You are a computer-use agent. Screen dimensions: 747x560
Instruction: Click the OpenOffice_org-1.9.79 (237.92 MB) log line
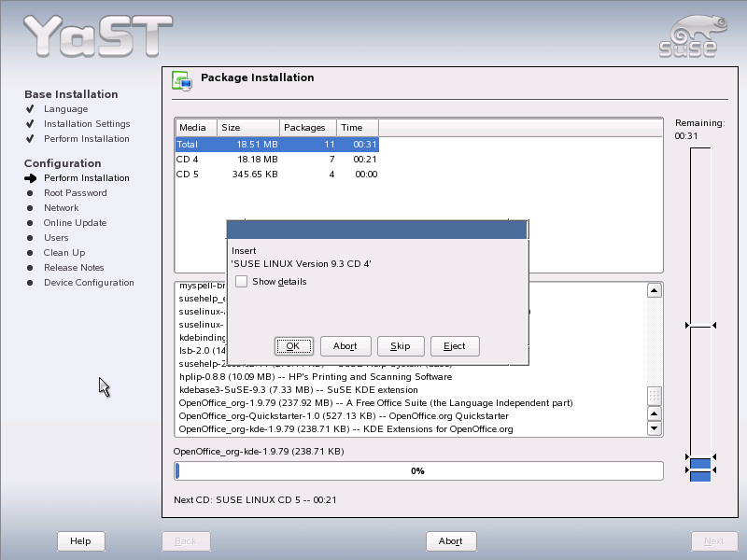coord(375,403)
